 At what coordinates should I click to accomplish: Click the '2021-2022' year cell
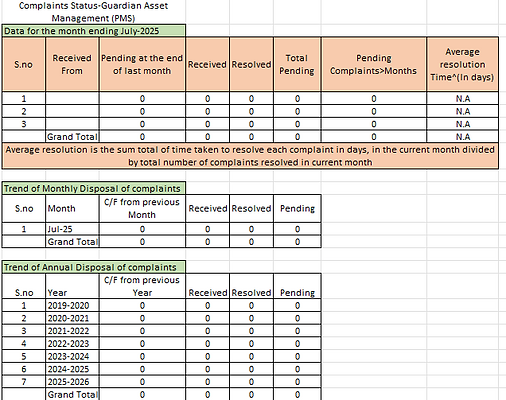[72, 331]
